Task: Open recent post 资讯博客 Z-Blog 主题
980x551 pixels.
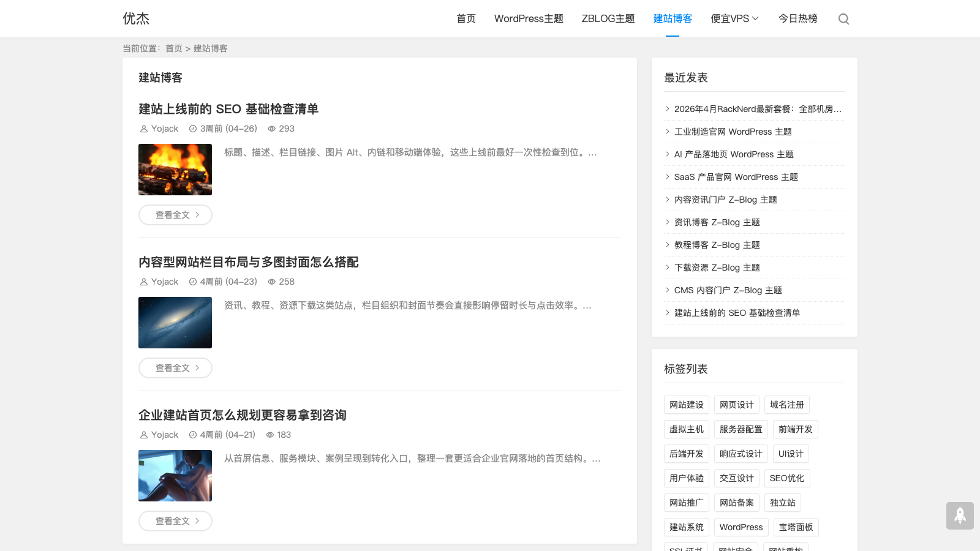Action: pyautogui.click(x=717, y=222)
